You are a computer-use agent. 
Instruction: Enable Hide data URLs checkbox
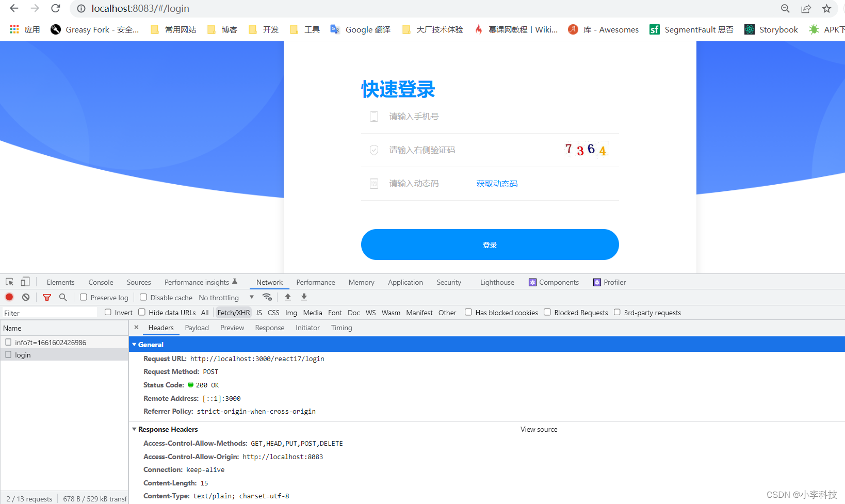tap(142, 312)
